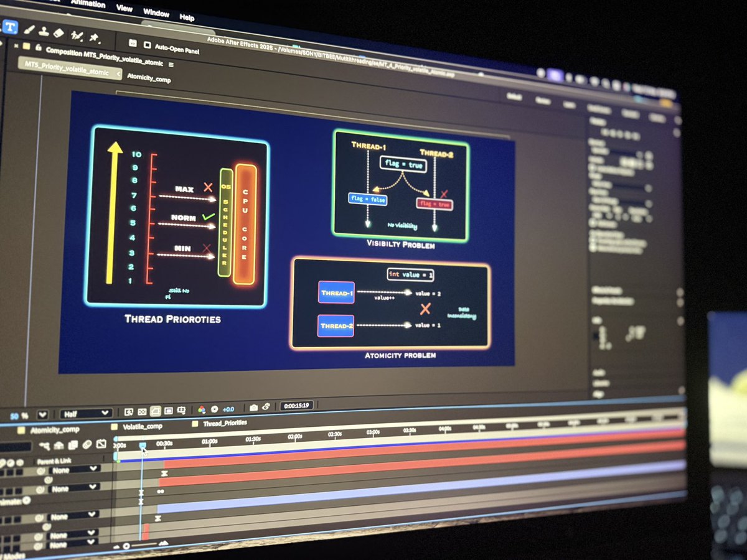
Task: Select the Clone Stamp tool
Action: 45,31
